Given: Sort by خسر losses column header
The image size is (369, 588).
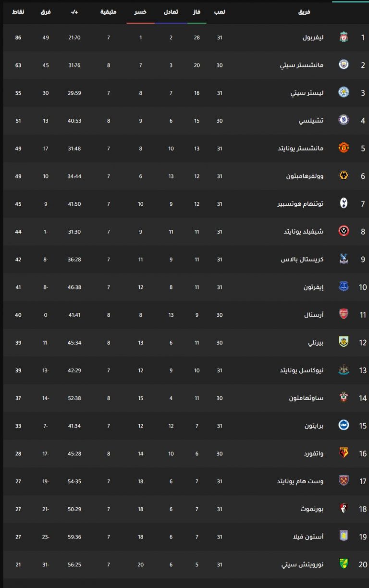Looking at the screenshot, I should tap(140, 12).
